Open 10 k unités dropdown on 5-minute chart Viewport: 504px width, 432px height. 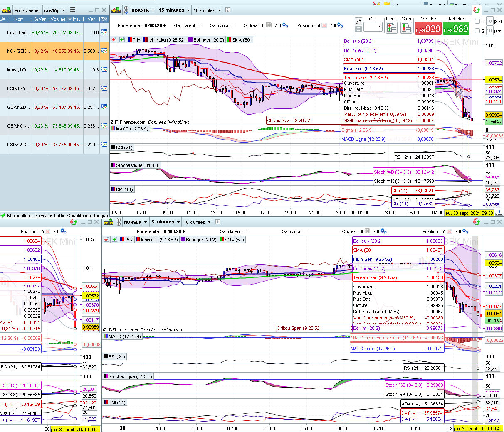(197, 222)
